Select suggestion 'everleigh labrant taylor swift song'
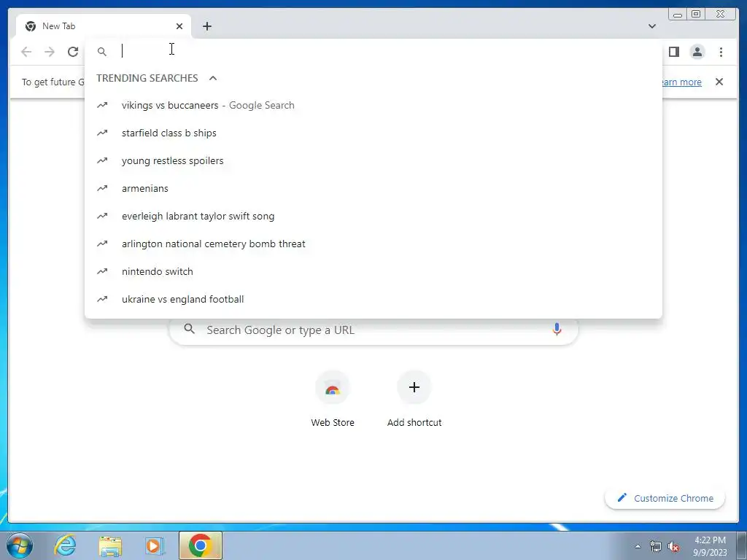 pyautogui.click(x=373, y=216)
